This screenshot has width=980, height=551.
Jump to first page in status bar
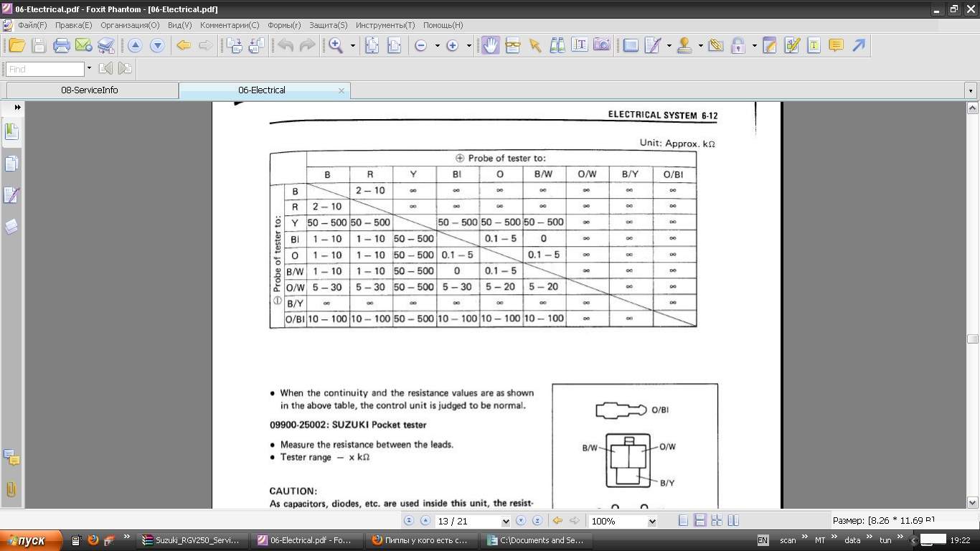coord(409,521)
